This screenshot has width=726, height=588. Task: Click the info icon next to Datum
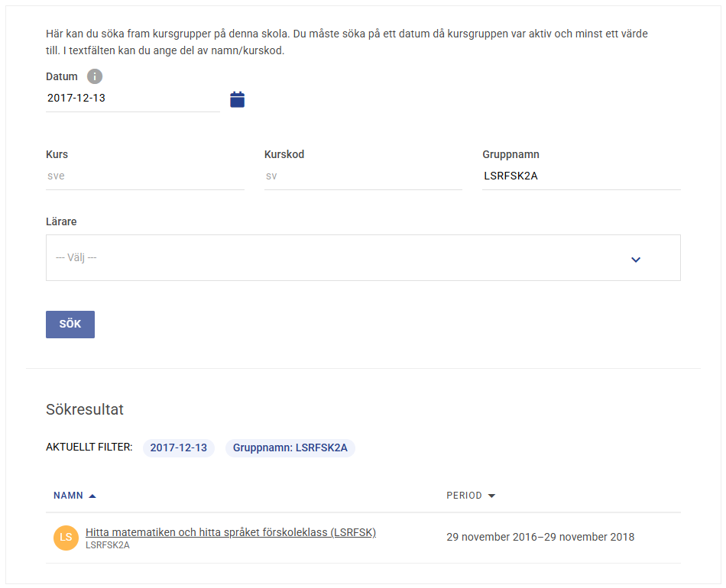(95, 76)
